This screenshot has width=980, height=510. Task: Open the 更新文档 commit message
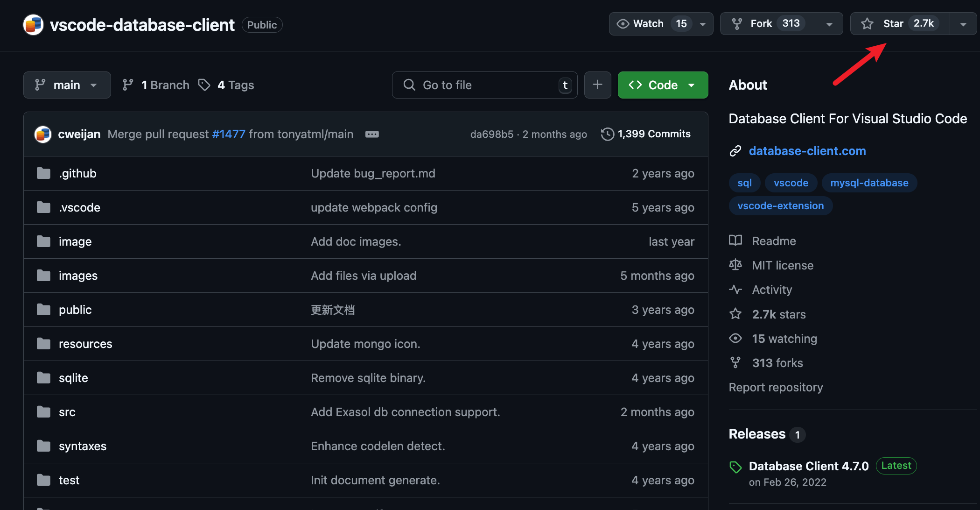click(x=333, y=310)
